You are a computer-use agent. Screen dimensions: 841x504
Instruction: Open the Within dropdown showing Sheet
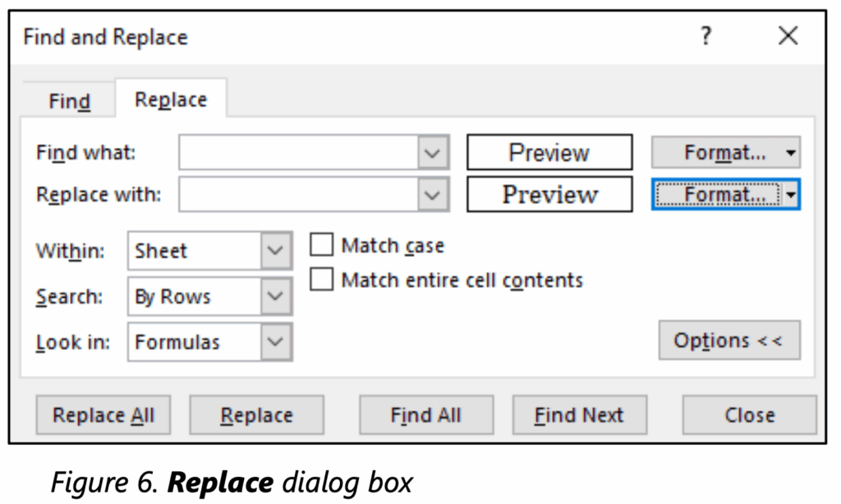(x=275, y=251)
